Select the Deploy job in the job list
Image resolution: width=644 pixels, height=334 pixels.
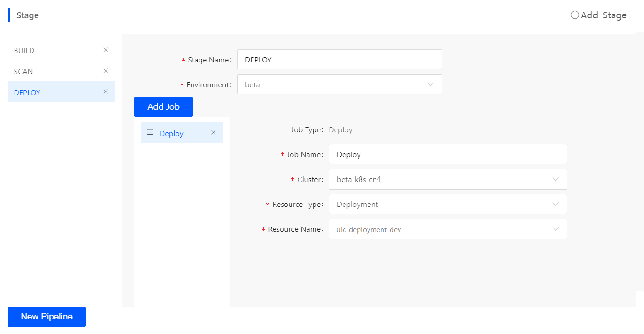[171, 133]
